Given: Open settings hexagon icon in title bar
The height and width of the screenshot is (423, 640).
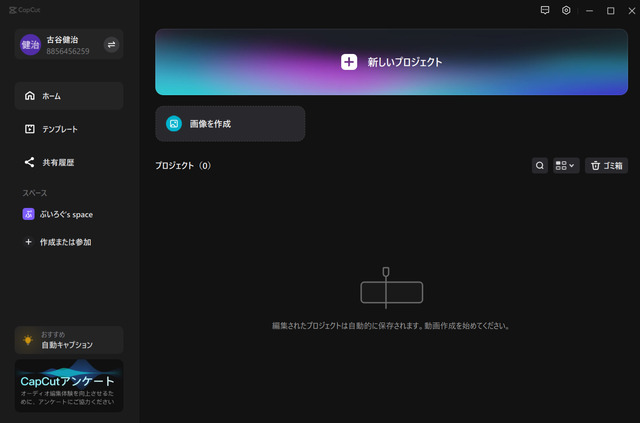Looking at the screenshot, I should pos(566,10).
